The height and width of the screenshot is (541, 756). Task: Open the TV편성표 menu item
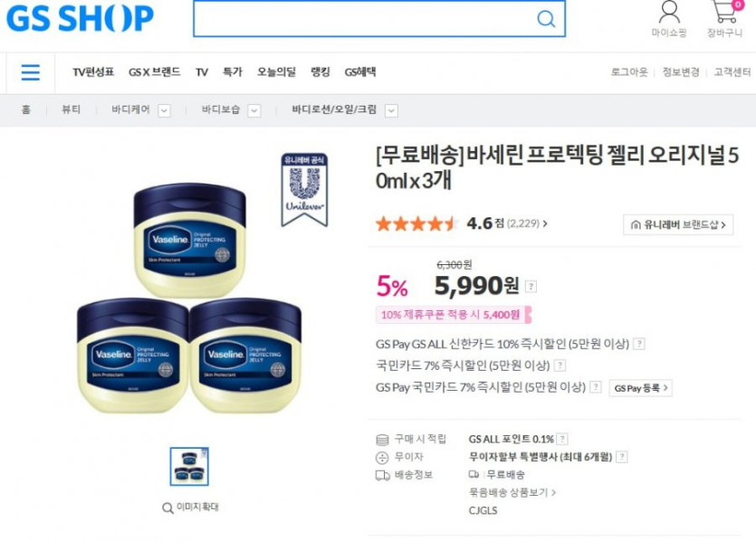(x=93, y=72)
